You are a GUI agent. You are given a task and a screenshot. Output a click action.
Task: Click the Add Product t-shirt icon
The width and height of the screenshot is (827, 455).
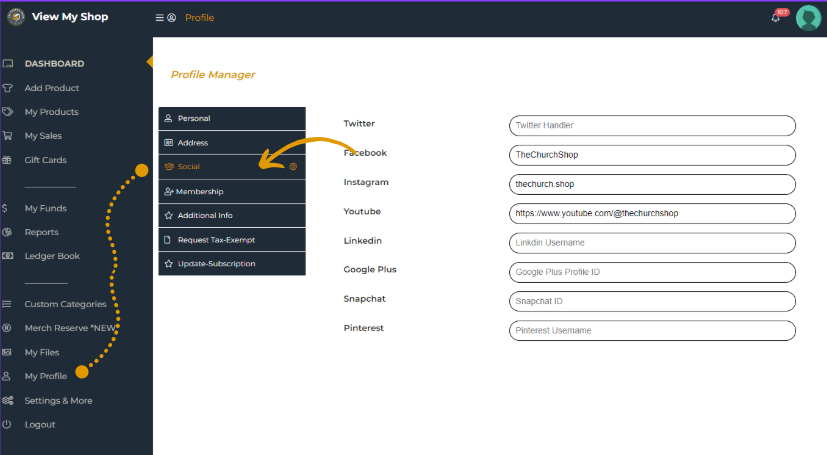pos(7,88)
